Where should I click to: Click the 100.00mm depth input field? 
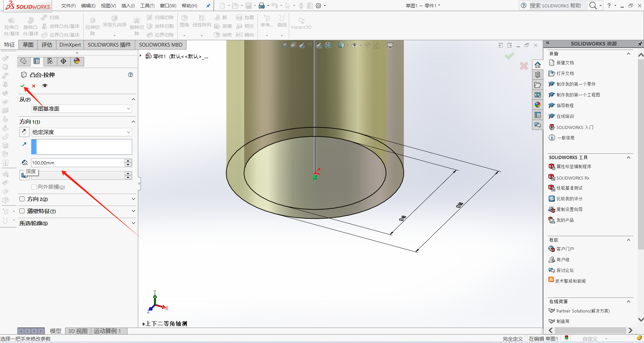[x=77, y=163]
